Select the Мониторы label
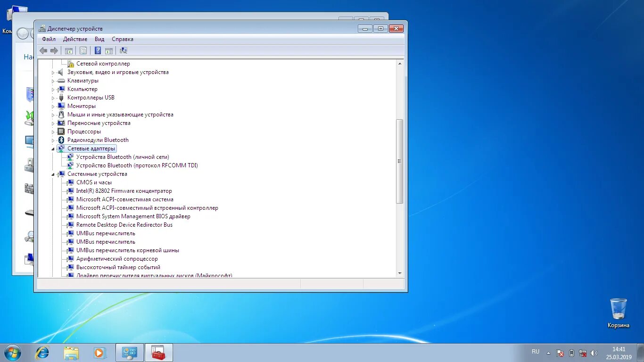Image resolution: width=644 pixels, height=362 pixels. tap(82, 106)
